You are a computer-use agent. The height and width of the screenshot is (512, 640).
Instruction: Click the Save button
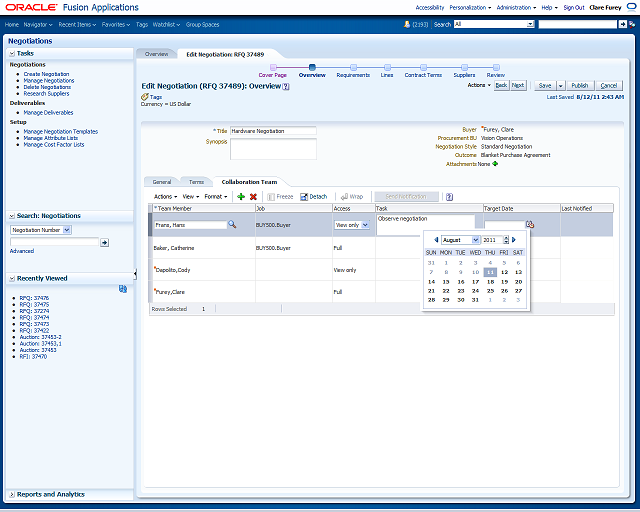click(x=545, y=86)
